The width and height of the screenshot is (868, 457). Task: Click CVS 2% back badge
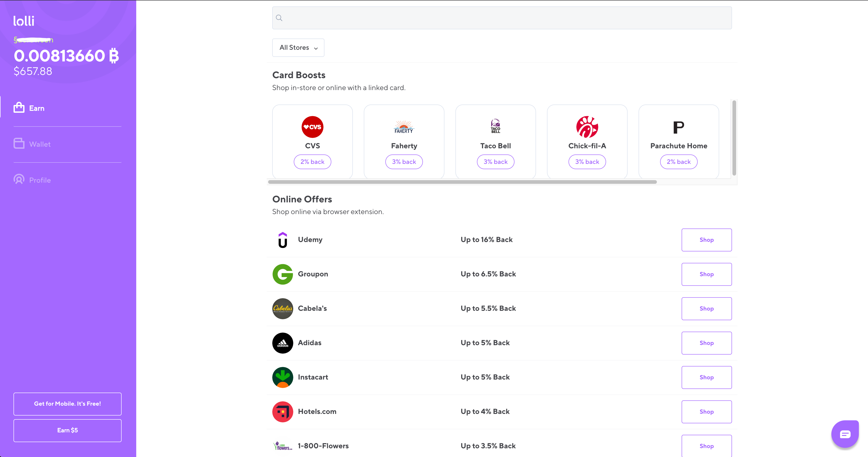pyautogui.click(x=312, y=162)
